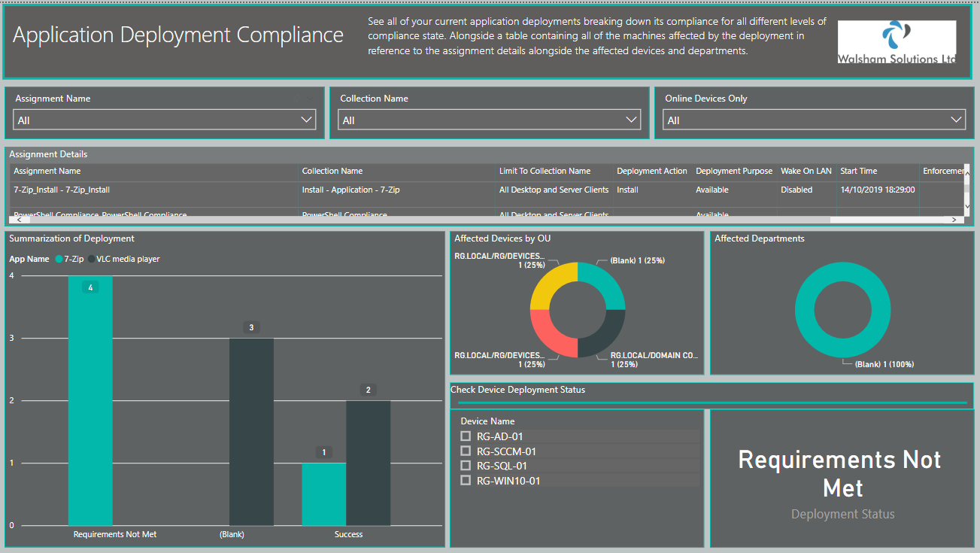Click the horizontal scrollbar right arrow
The height and width of the screenshot is (553, 980).
click(954, 220)
